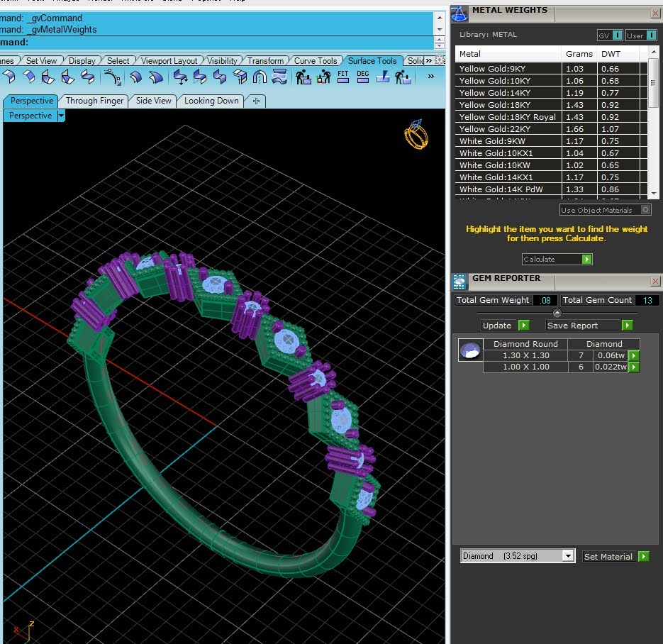Open the Curve Tools toolbar tab
The height and width of the screenshot is (644, 663).
click(316, 61)
